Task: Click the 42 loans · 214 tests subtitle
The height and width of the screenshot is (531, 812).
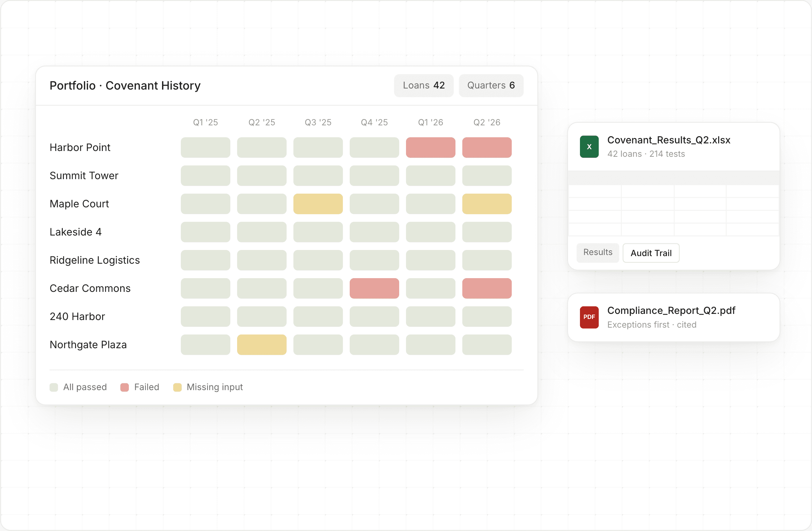Action: [x=646, y=154]
